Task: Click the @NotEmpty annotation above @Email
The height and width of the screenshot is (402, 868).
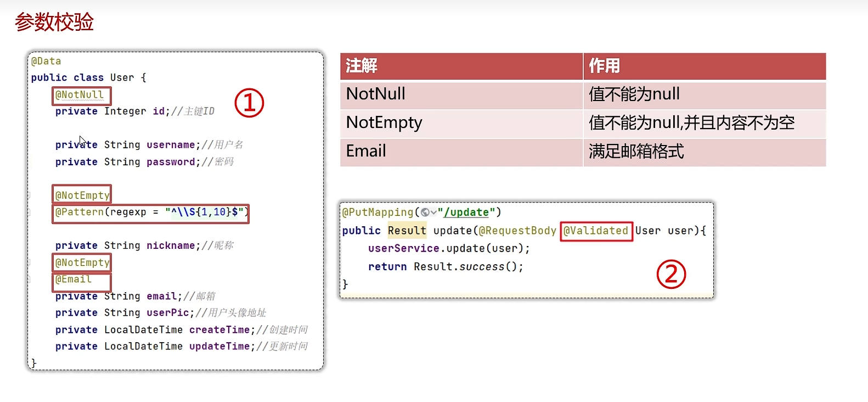Action: click(x=82, y=263)
